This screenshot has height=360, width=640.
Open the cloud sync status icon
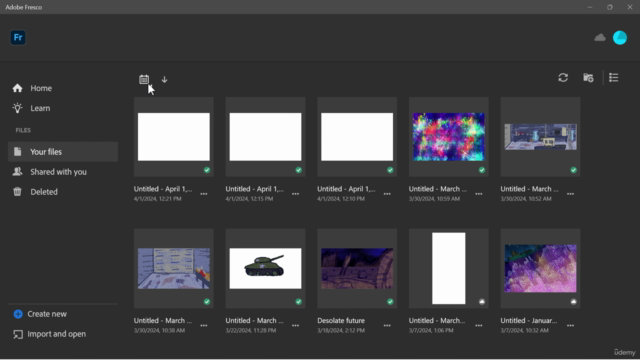600,38
